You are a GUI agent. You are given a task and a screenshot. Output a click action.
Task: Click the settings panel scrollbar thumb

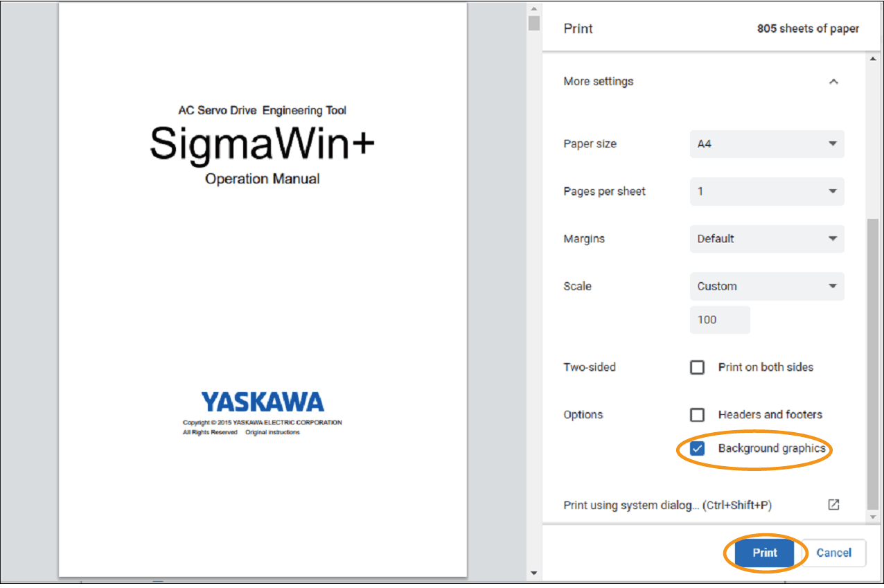pos(872,360)
